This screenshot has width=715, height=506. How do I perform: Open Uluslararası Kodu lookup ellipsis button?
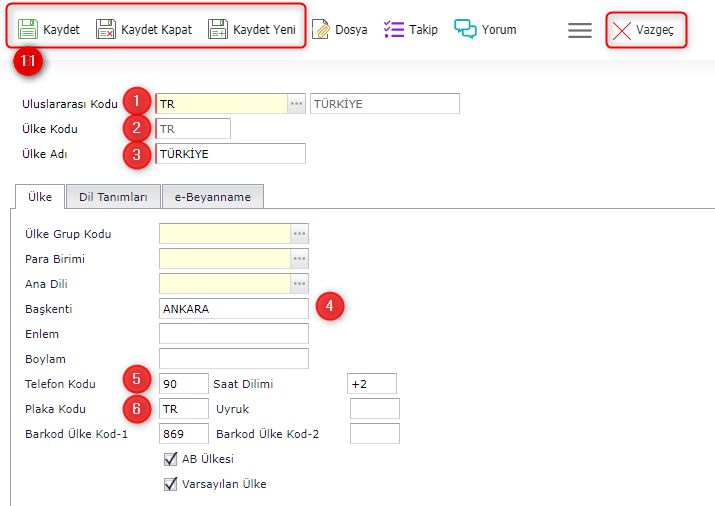296,104
